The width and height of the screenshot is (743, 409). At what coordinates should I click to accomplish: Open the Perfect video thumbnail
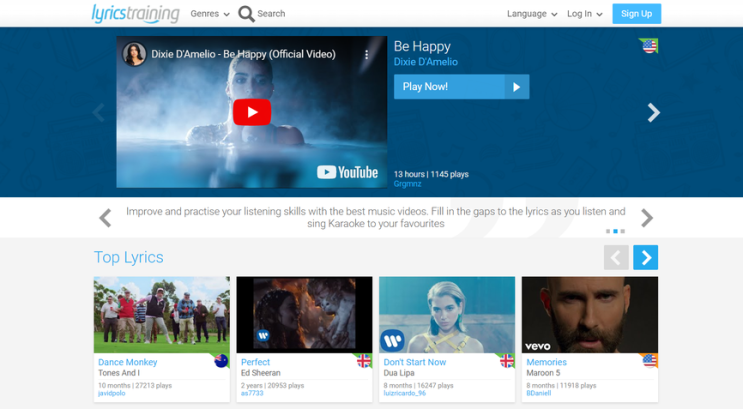point(304,315)
